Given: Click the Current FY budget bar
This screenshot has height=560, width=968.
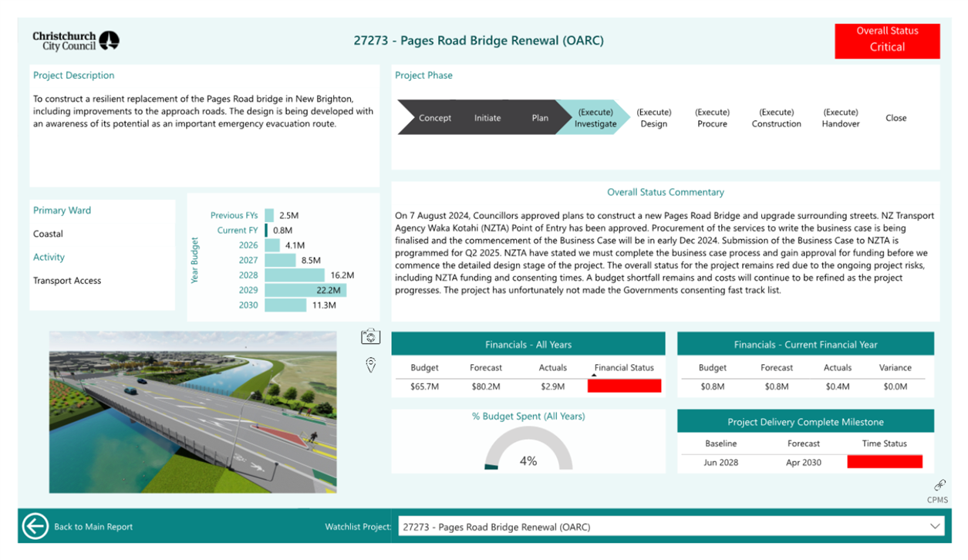Looking at the screenshot, I should coord(266,230).
